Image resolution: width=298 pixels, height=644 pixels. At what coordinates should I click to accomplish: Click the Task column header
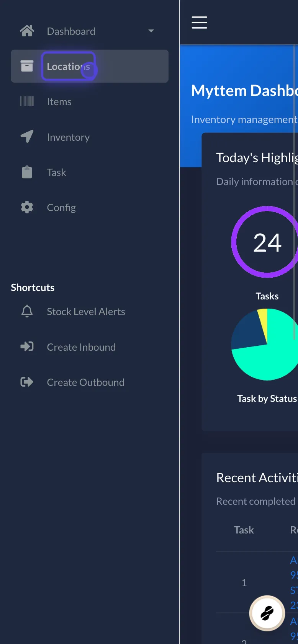coord(244,530)
